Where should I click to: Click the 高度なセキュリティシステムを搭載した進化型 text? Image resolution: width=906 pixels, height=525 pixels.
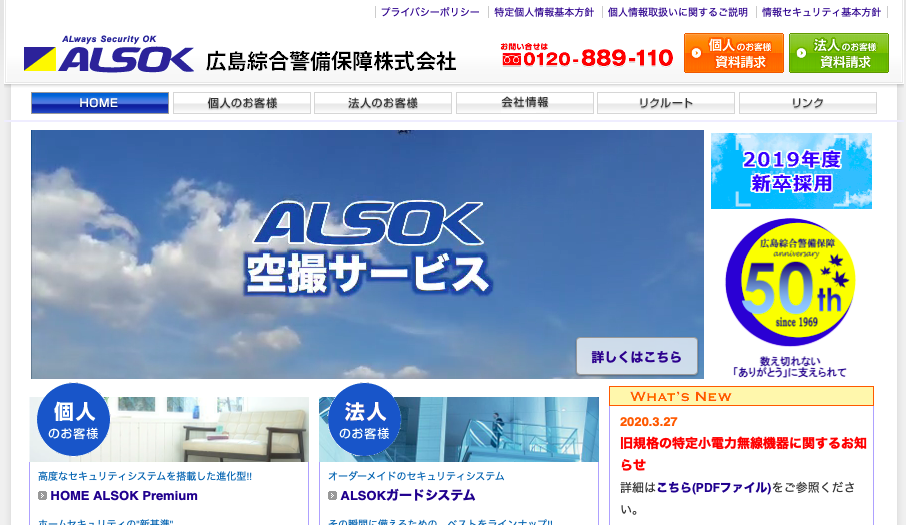click(x=144, y=476)
